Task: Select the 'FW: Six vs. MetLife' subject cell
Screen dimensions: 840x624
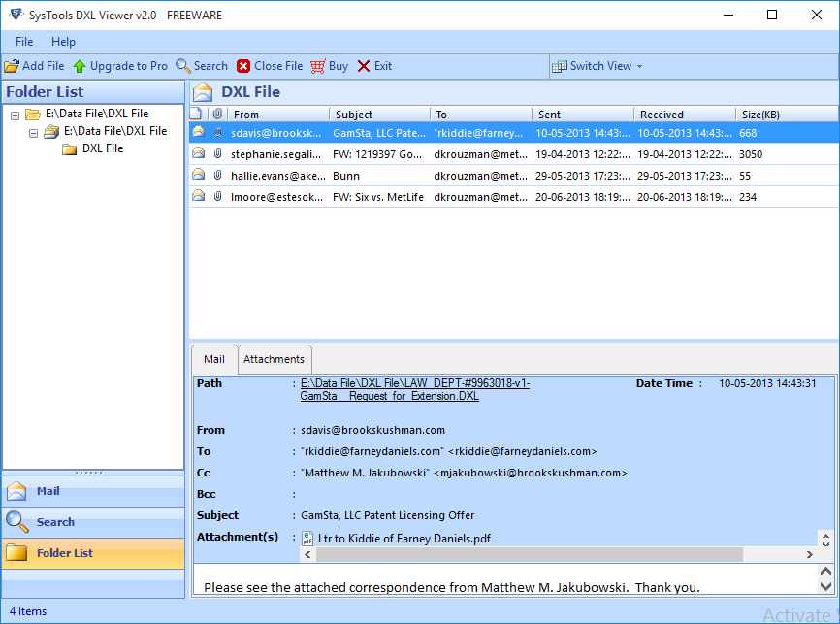Action: [x=378, y=197]
